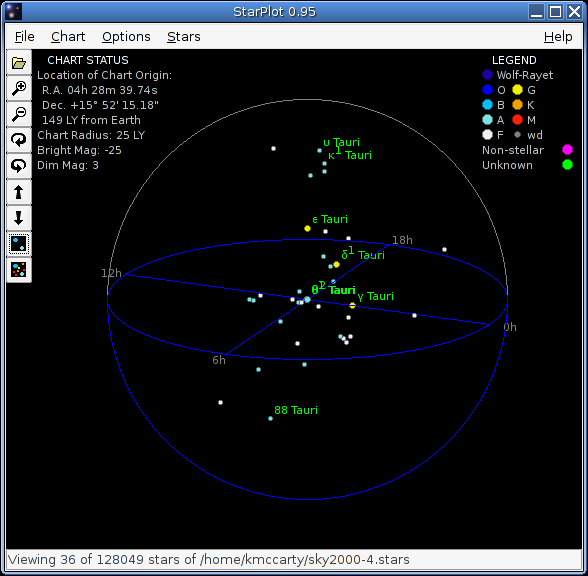Screen dimensions: 588x576
Task: Click the CHART STATUS heading
Action: pyautogui.click(x=88, y=60)
